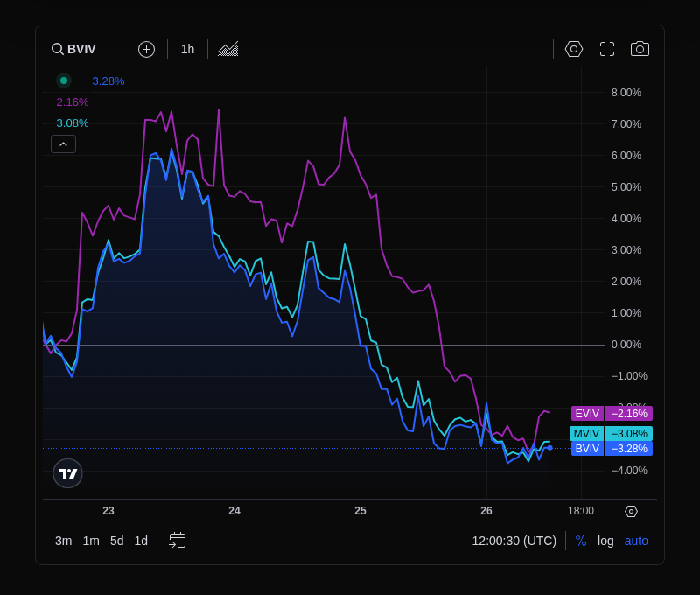Click the 25 date label on time axis
Viewport: 700px width, 595px height.
[x=360, y=511]
